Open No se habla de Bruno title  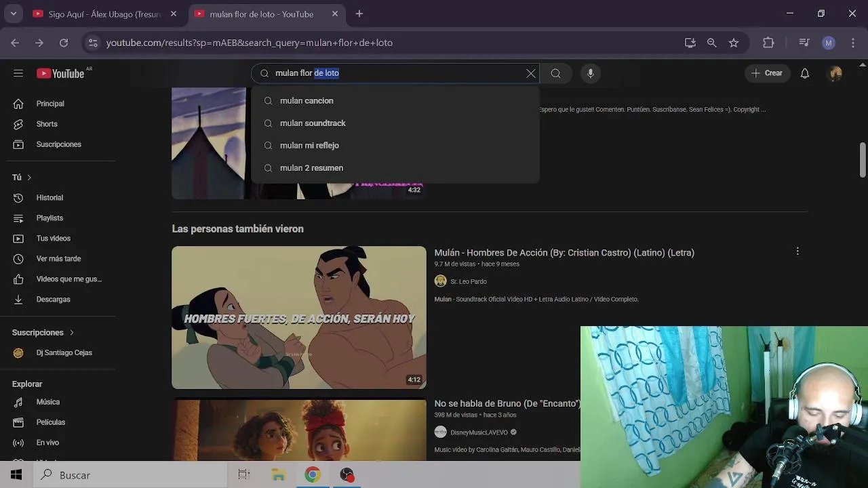(507, 404)
